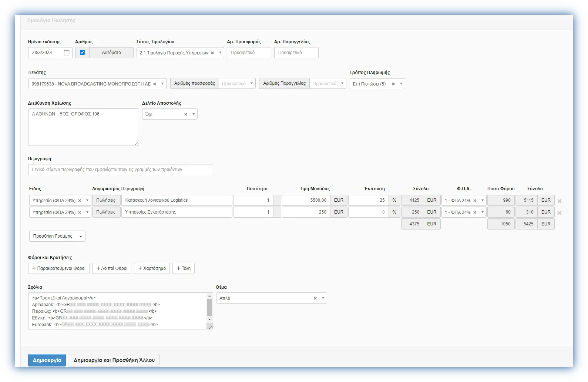Open the Προσθήκη Γραμμής split arrow
This screenshot has width=588, height=382.
81,236
